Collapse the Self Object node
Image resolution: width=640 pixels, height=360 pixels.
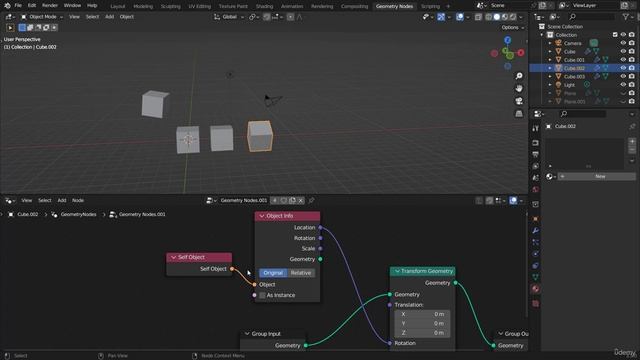click(x=173, y=257)
